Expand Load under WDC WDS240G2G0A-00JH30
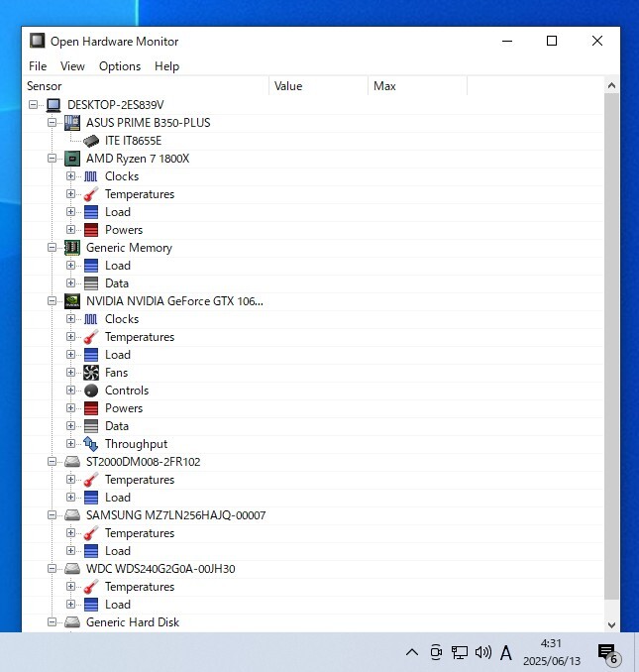Image resolution: width=639 pixels, height=672 pixels. coord(70,605)
